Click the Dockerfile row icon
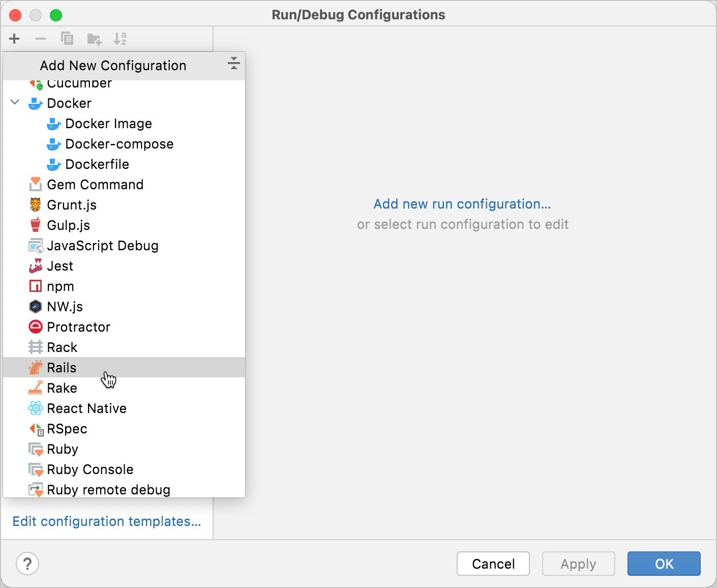 click(x=54, y=164)
